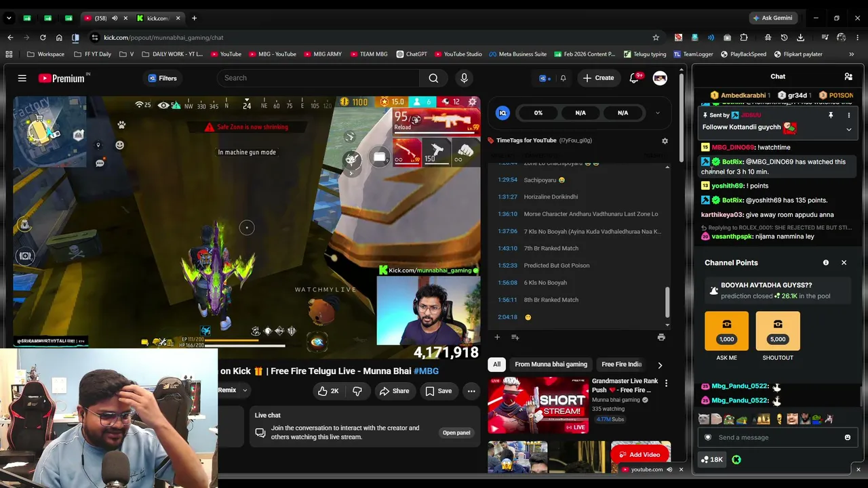
Task: Open the vidIQ IQ score badge
Action: tap(502, 113)
